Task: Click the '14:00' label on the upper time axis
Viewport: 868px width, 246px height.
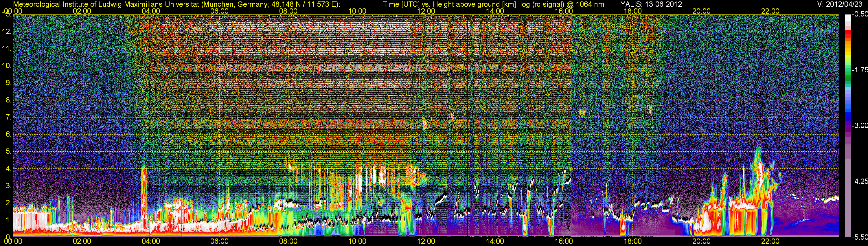Action: 495,11
